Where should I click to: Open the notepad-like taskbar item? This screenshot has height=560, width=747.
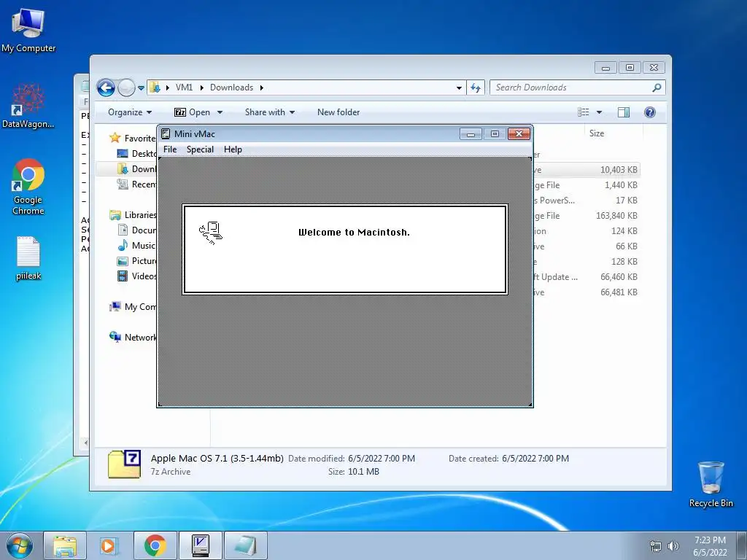tap(245, 545)
